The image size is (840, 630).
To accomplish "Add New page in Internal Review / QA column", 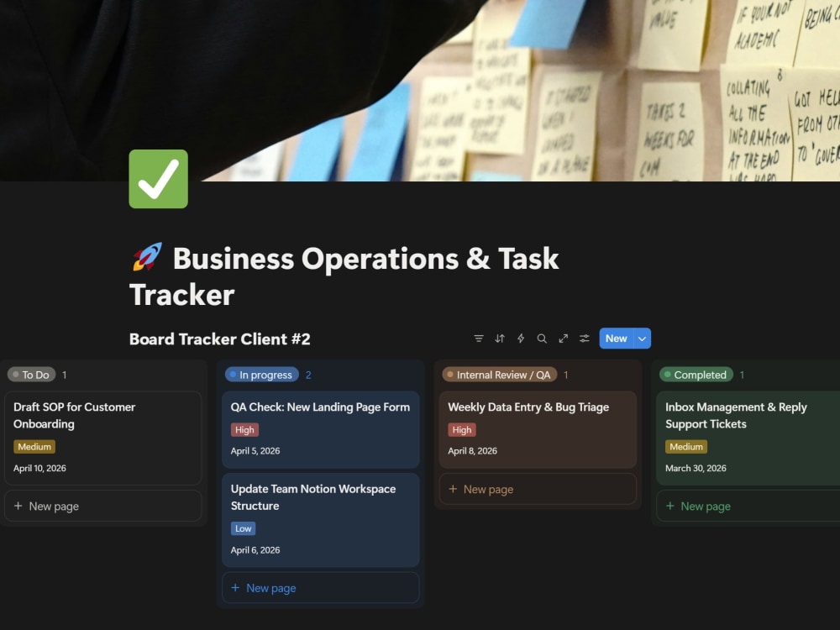I will click(x=538, y=489).
